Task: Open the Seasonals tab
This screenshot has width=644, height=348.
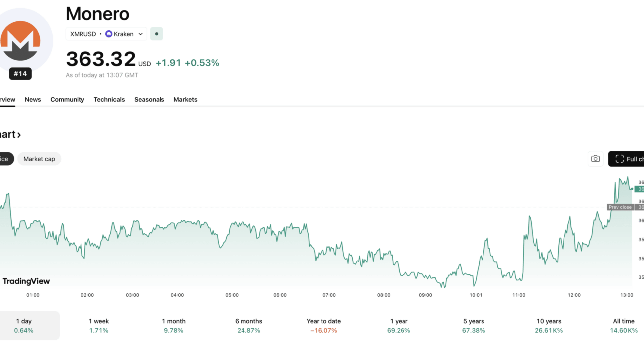Action: (149, 99)
